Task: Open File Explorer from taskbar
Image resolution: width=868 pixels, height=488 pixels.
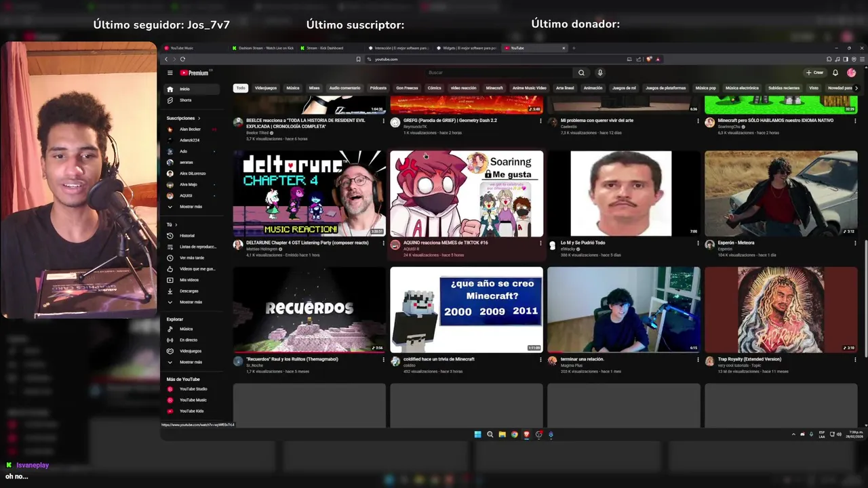Action: point(502,434)
